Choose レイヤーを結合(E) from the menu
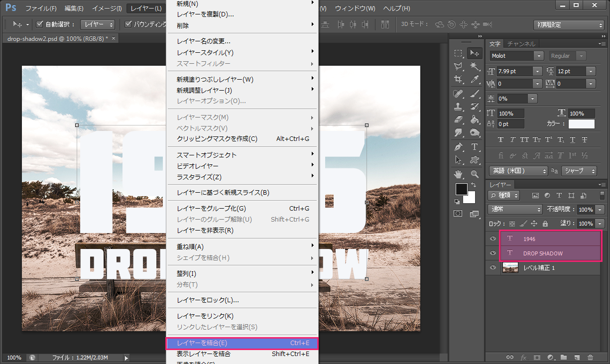The height and width of the screenshot is (364, 610). 242,343
